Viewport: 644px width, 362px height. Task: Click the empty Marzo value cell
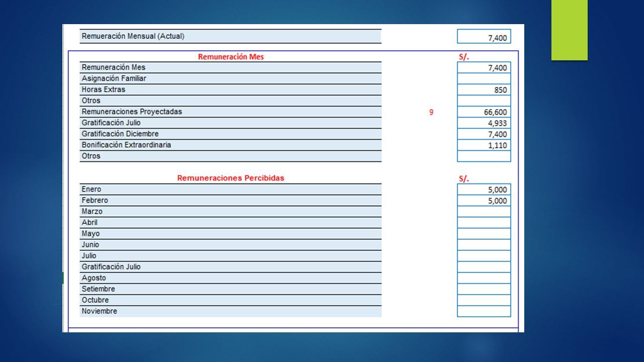[484, 212]
